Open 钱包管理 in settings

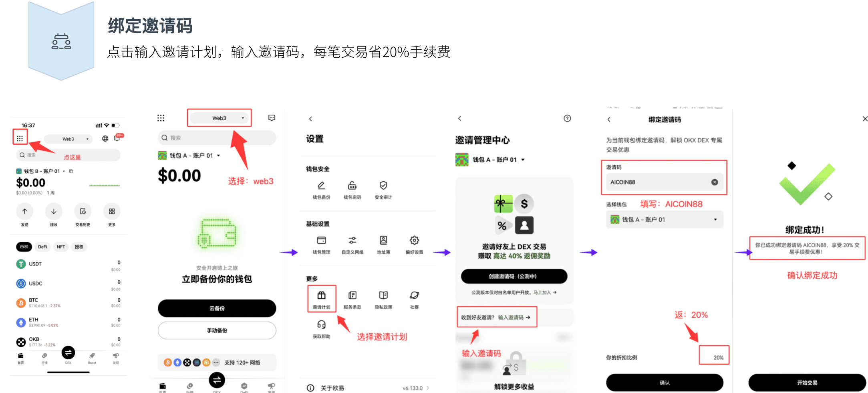(321, 245)
